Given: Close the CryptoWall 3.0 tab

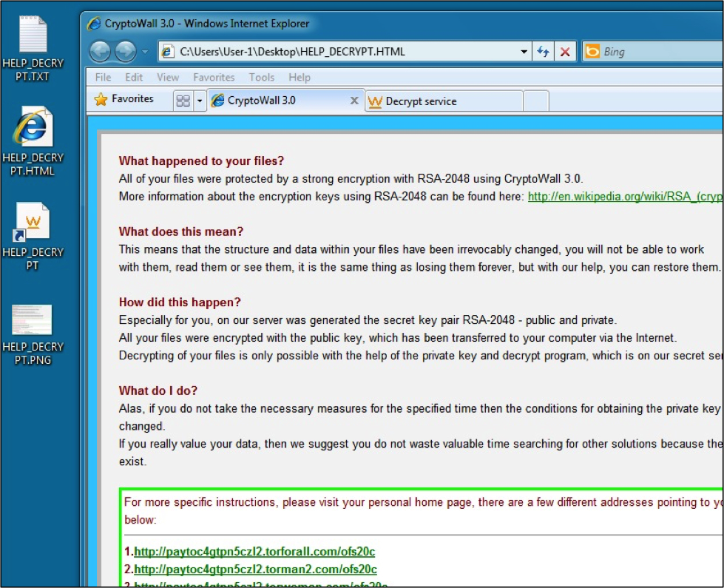Looking at the screenshot, I should pos(354,101).
